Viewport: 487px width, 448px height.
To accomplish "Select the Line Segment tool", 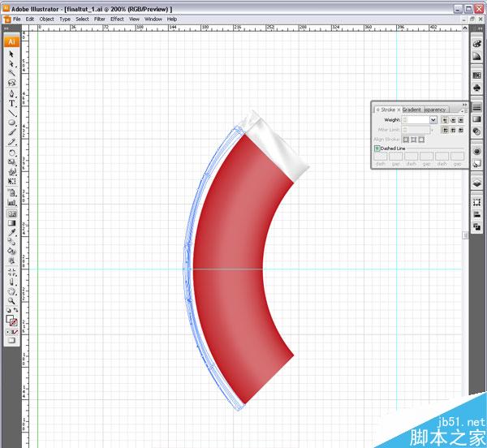I will click(x=11, y=113).
